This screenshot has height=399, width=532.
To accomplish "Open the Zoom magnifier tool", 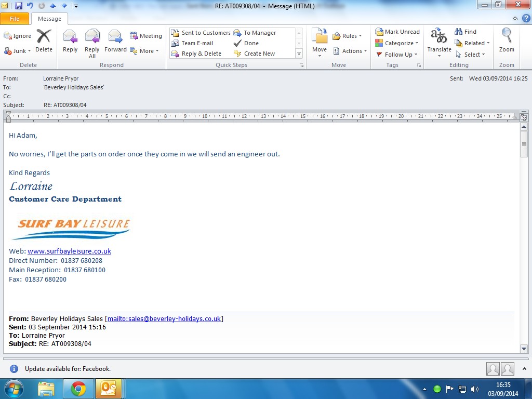I will pyautogui.click(x=507, y=40).
